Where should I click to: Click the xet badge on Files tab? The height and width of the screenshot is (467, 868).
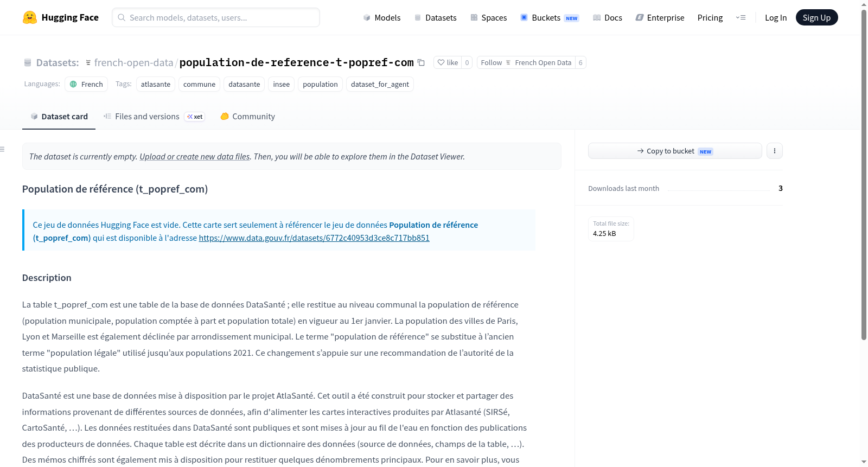(x=195, y=117)
